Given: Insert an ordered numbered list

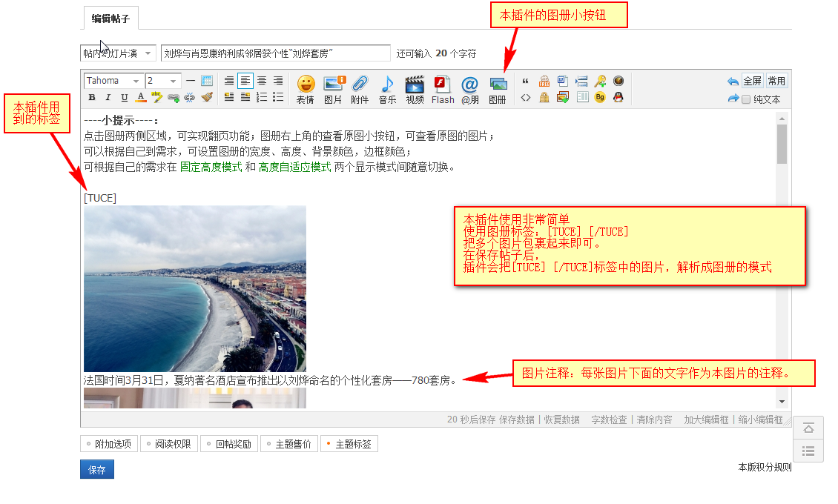Looking at the screenshot, I should tap(261, 97).
